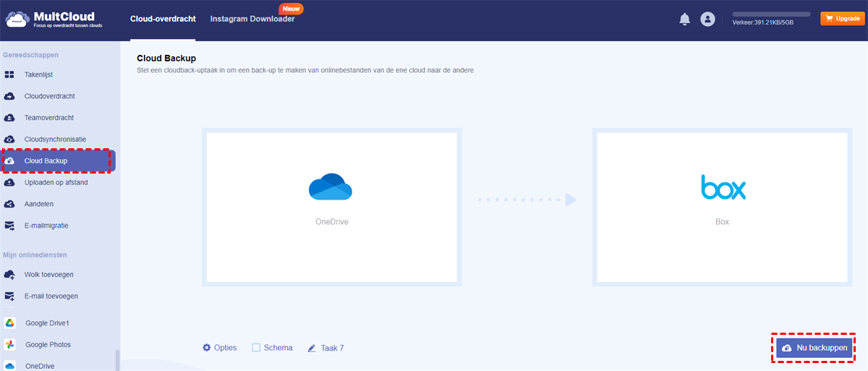The height and width of the screenshot is (371, 868).
Task: Click the E-mail toevoegen icon
Action: tap(9, 296)
